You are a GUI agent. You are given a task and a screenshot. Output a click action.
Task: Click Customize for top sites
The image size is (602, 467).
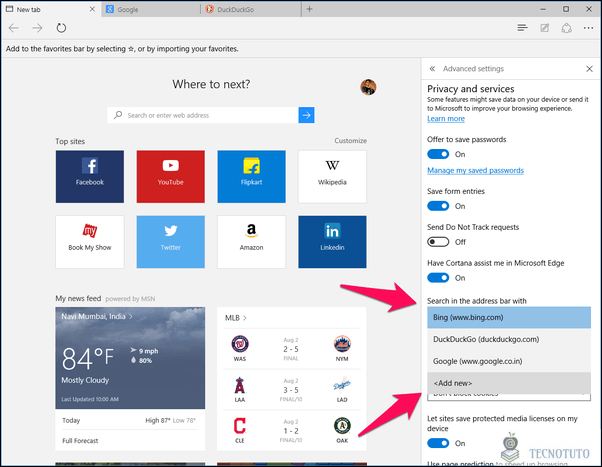(350, 141)
